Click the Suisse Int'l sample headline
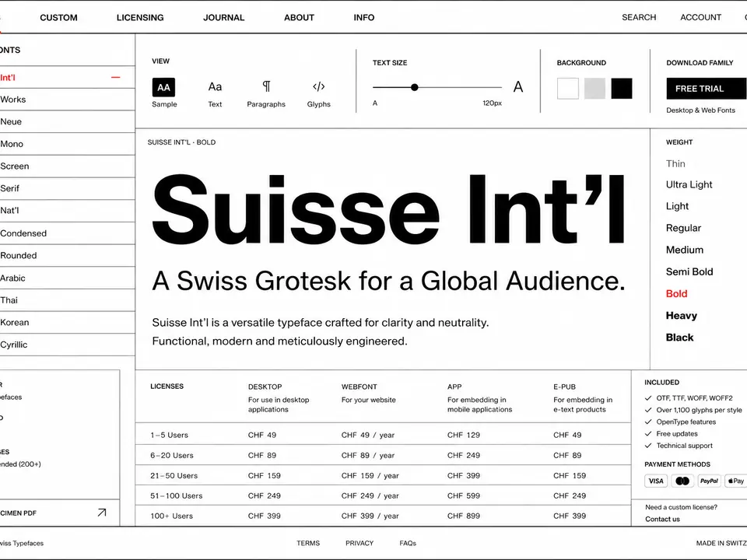 pyautogui.click(x=388, y=209)
